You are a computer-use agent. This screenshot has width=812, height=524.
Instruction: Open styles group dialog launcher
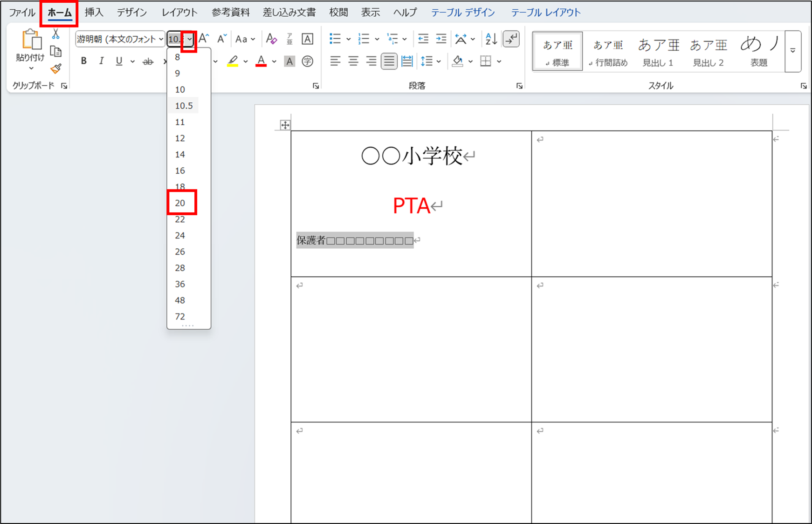804,86
